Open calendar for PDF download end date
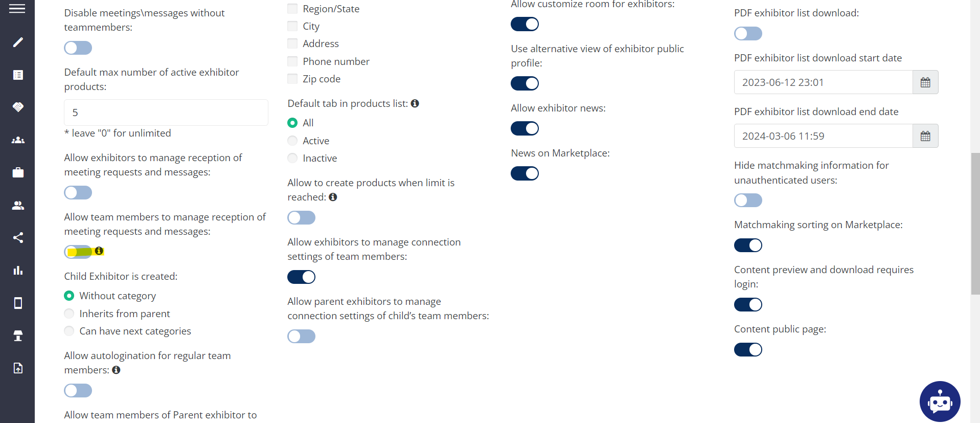Image resolution: width=980 pixels, height=423 pixels. coord(925,136)
